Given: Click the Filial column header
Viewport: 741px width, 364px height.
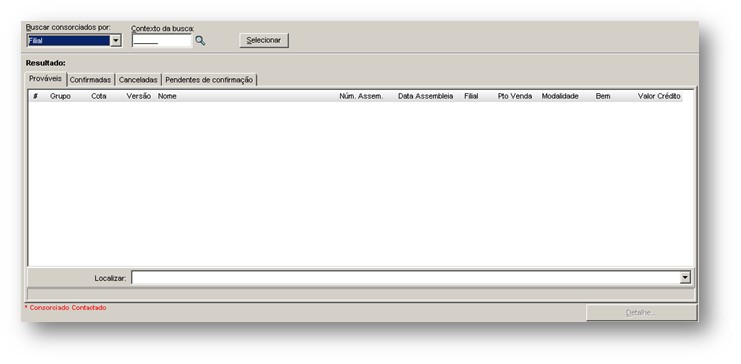Looking at the screenshot, I should pyautogui.click(x=471, y=96).
